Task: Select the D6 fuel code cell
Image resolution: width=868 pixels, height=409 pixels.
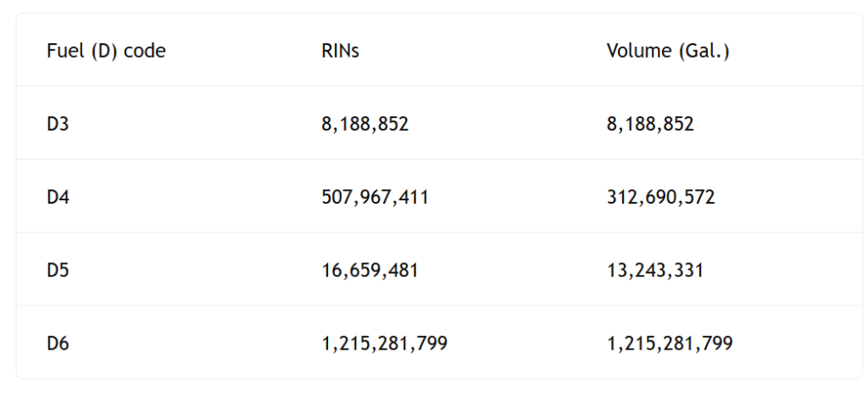Action: click(58, 344)
